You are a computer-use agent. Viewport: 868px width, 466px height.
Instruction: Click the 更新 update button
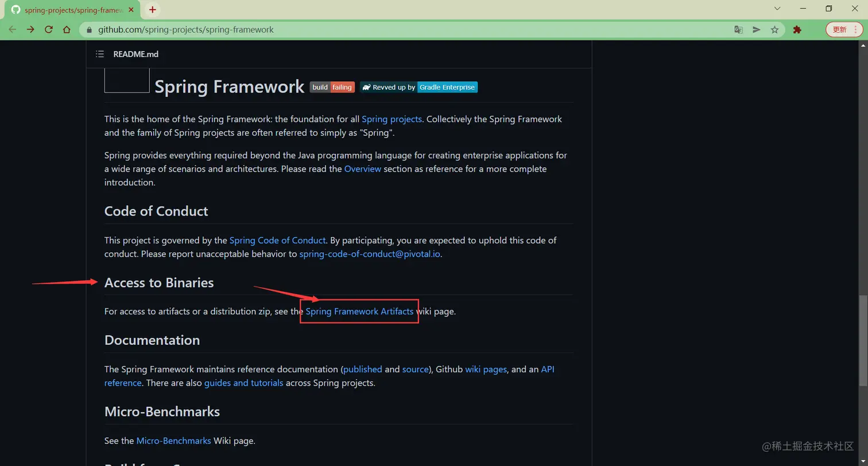coord(843,29)
